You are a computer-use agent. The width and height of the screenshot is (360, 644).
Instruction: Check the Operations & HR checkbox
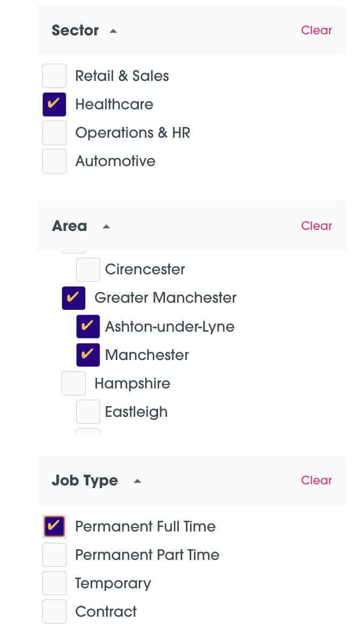[54, 132]
